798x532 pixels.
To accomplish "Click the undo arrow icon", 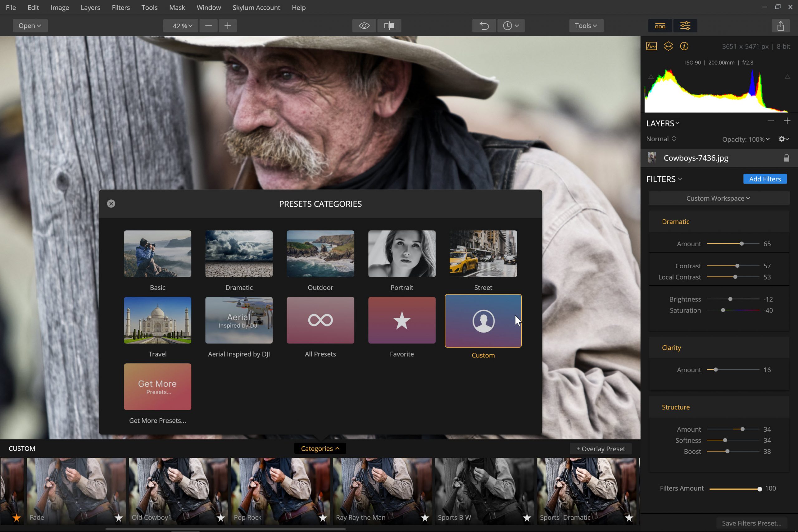I will [484, 26].
